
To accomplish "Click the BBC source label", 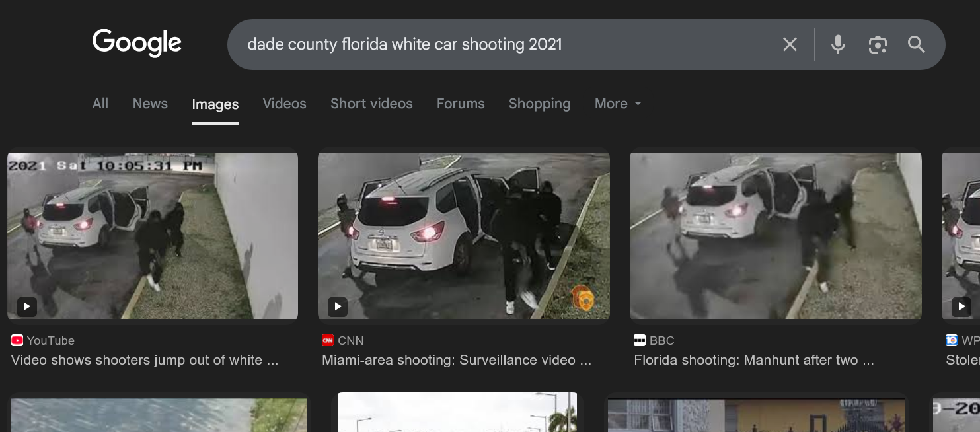I will point(662,341).
